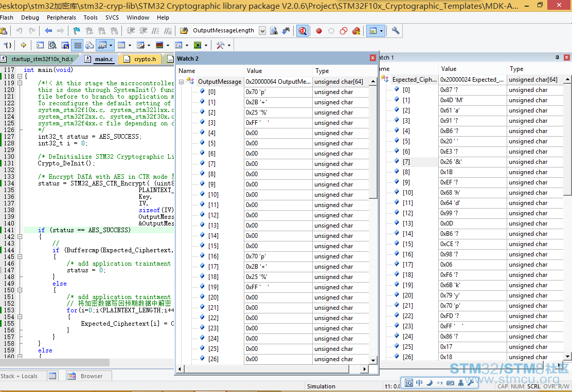Open the configuration wrench icon
The width and height of the screenshot is (572, 392).
tap(396, 31)
